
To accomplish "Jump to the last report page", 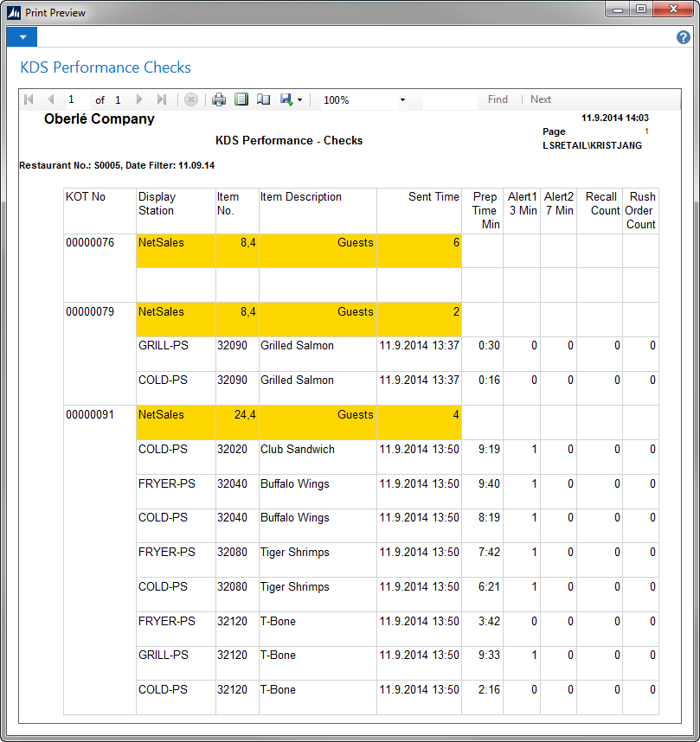I will 162,99.
